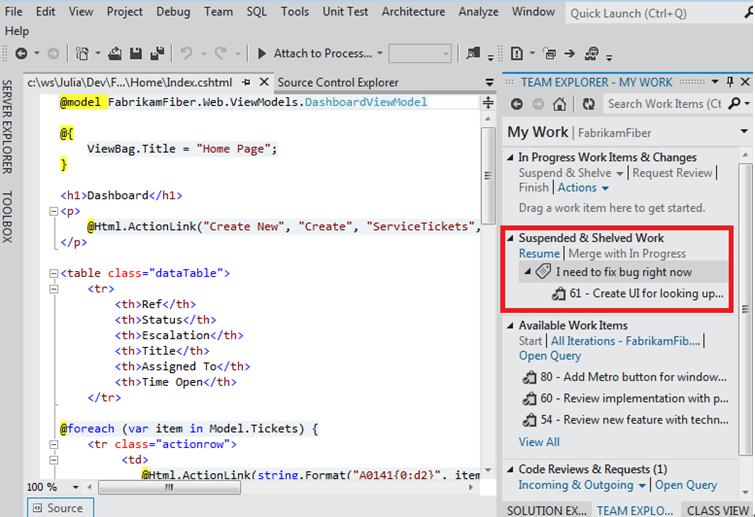Open the Help menu
This screenshot has height=517, width=755.
[x=17, y=31]
